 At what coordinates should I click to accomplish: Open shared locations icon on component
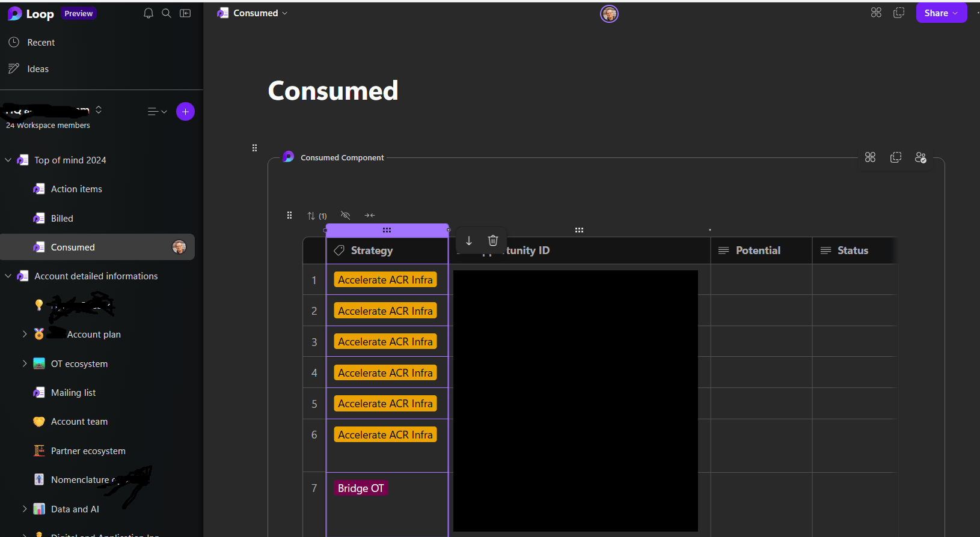(870, 157)
